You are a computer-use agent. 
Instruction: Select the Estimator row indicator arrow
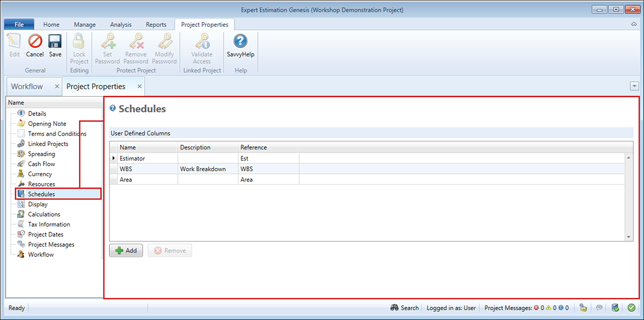coord(114,158)
